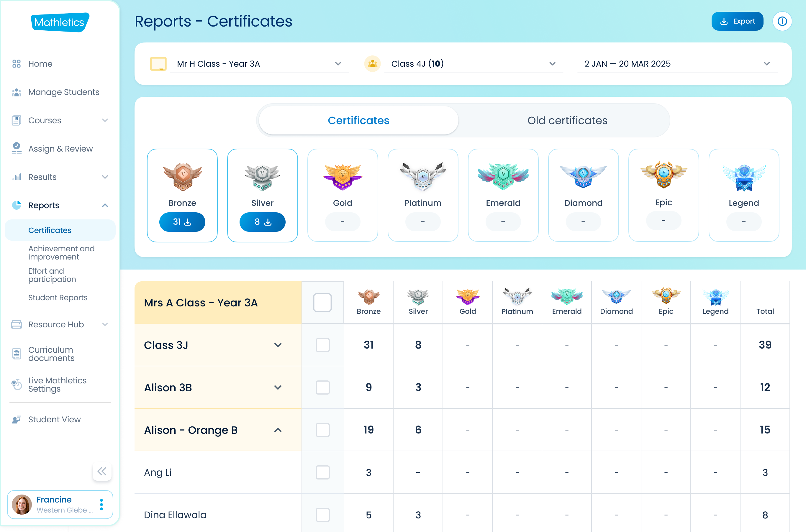Click the Ang Li student name

(158, 472)
